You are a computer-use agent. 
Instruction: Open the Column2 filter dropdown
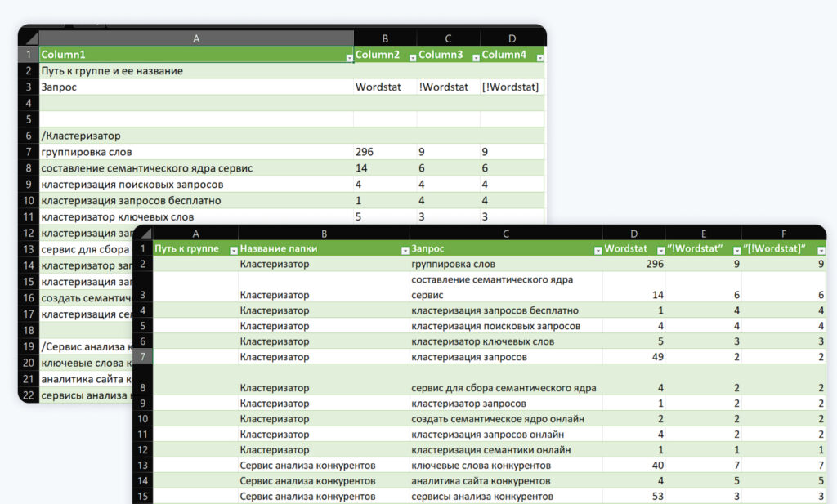coord(413,58)
